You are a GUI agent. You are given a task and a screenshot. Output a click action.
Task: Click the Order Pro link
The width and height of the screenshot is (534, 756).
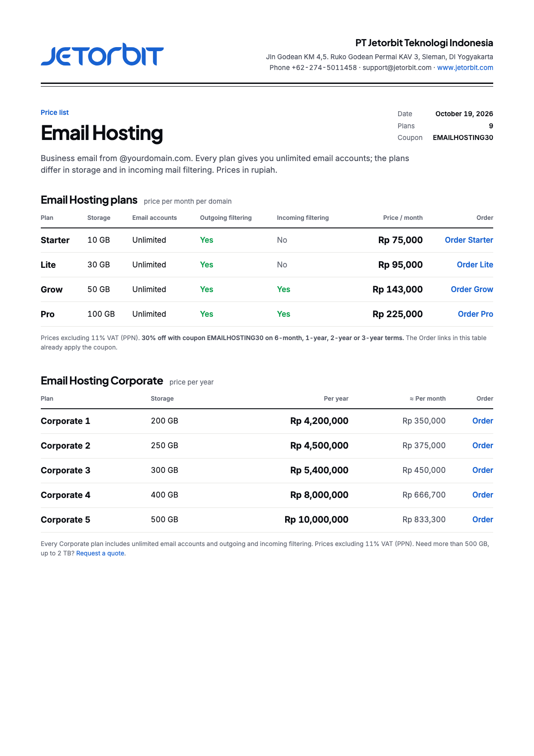[x=475, y=314]
